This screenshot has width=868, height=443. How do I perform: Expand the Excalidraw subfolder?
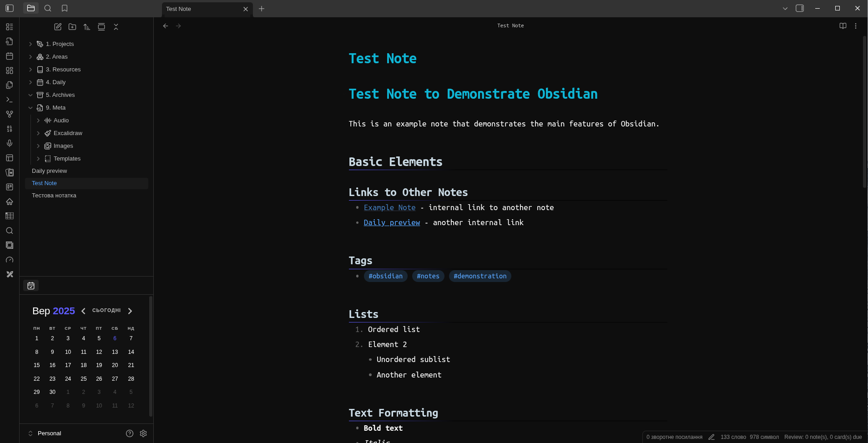click(x=38, y=133)
